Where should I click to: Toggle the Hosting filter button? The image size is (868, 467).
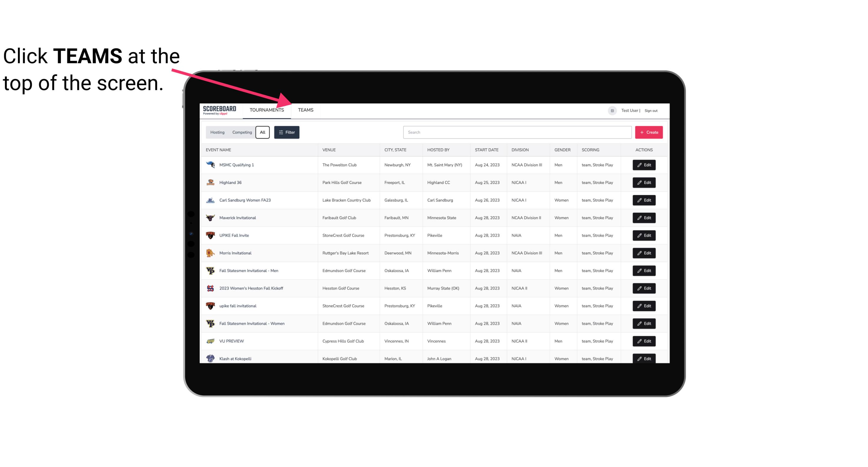pyautogui.click(x=217, y=132)
